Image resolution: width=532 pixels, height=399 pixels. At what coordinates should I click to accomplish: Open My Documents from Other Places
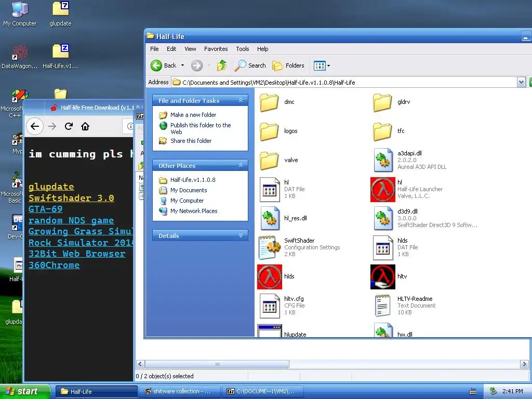188,190
